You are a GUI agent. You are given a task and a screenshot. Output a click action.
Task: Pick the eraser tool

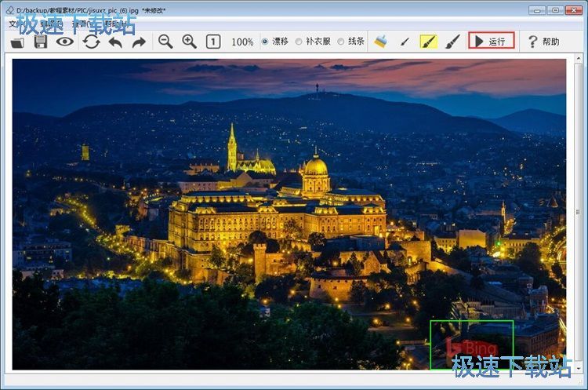pyautogui.click(x=381, y=42)
